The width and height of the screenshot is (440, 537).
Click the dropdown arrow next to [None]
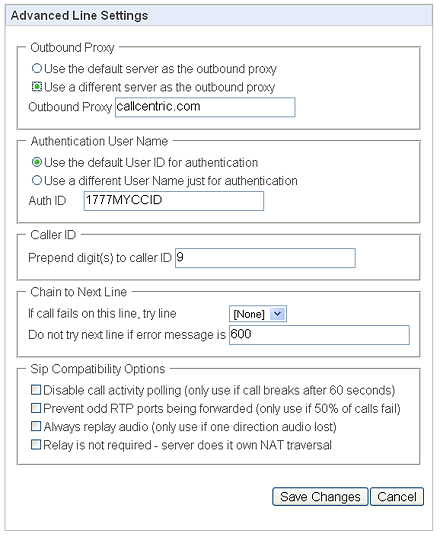278,314
